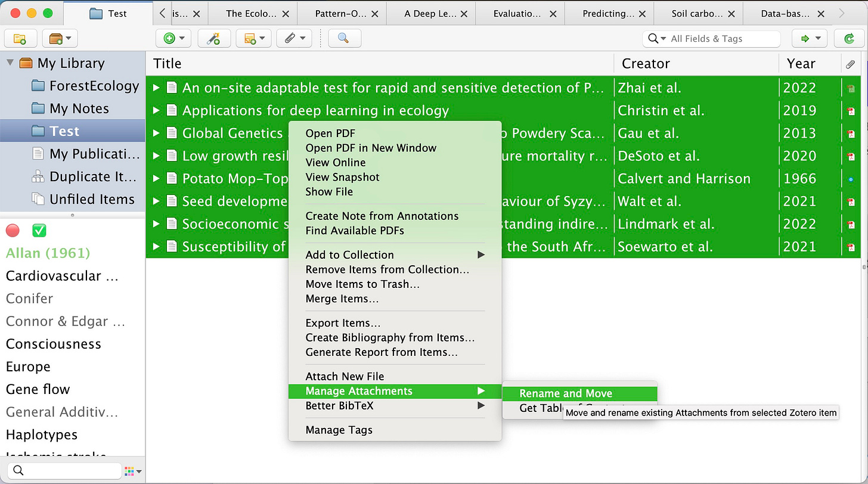Select Rename and Move submenu entry

[579, 393]
